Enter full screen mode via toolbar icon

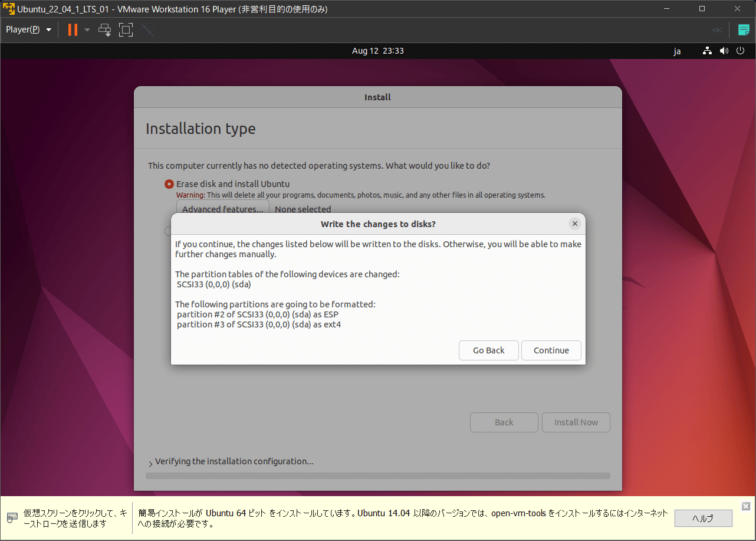point(126,29)
